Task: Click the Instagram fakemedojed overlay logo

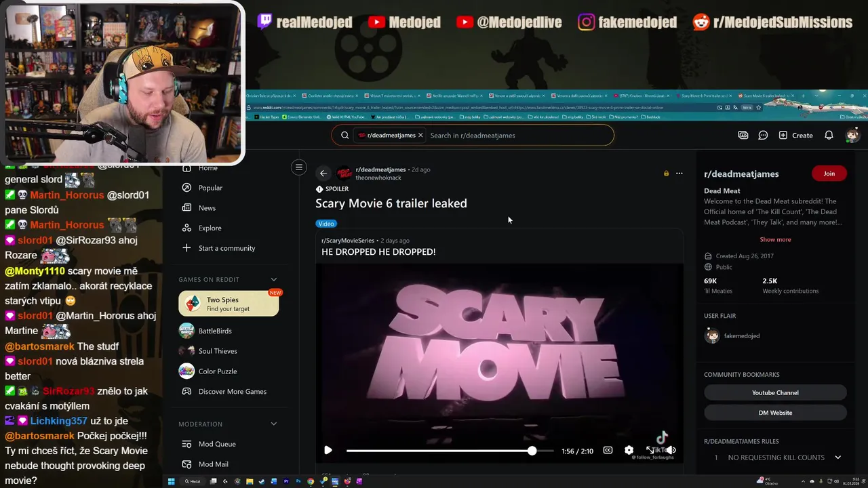Action: tap(587, 22)
